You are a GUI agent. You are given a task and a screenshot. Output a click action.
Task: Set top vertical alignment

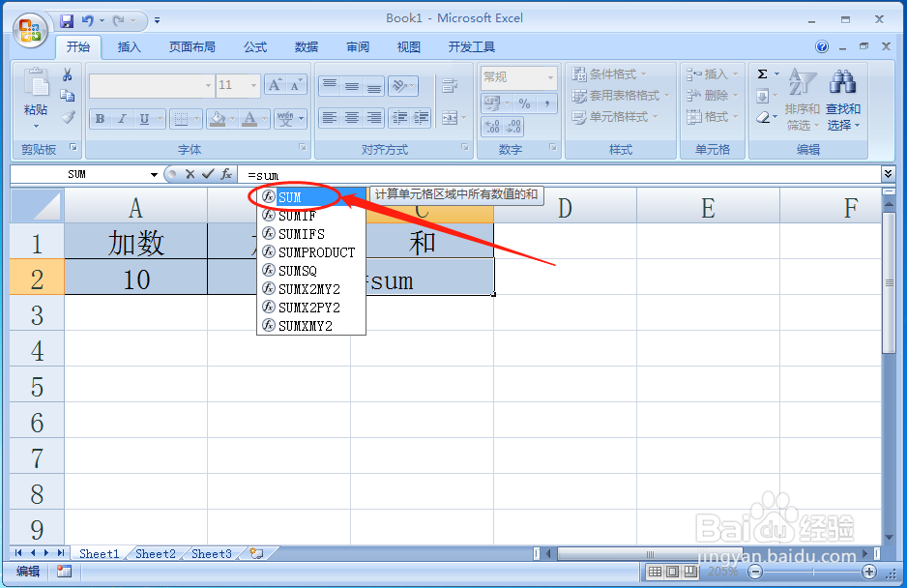coord(330,86)
